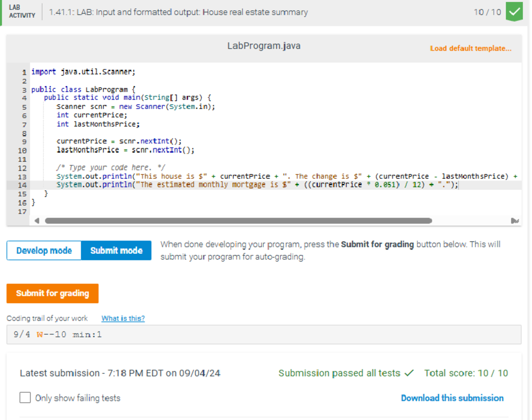
Task: Click the pencil icon below the code editor
Action: pyautogui.click(x=514, y=220)
